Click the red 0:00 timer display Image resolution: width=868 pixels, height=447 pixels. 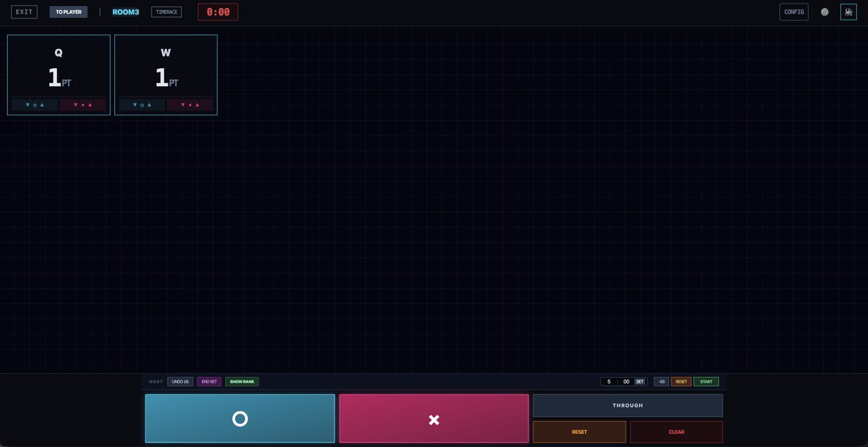click(x=218, y=12)
